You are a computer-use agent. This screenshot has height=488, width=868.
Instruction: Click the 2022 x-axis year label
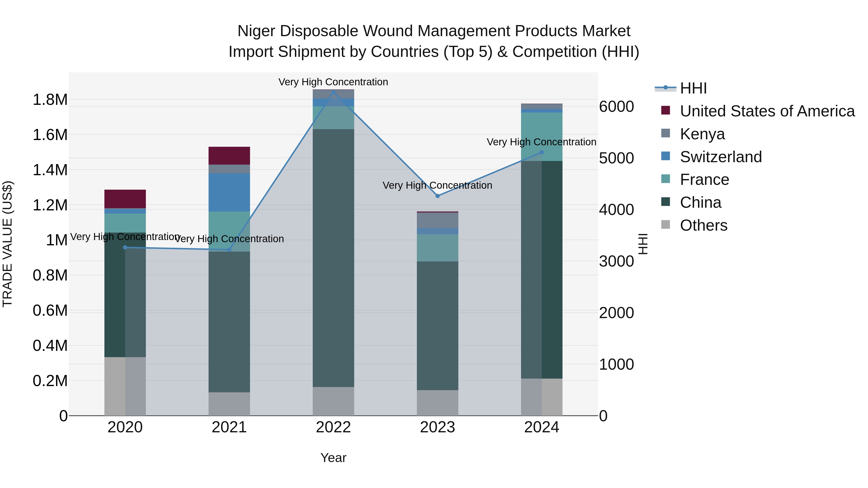[333, 427]
